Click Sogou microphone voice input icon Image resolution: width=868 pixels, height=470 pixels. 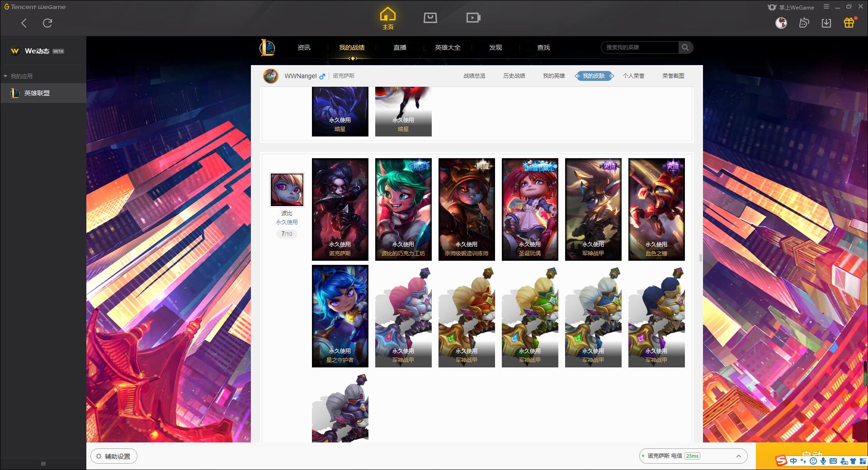[823, 461]
